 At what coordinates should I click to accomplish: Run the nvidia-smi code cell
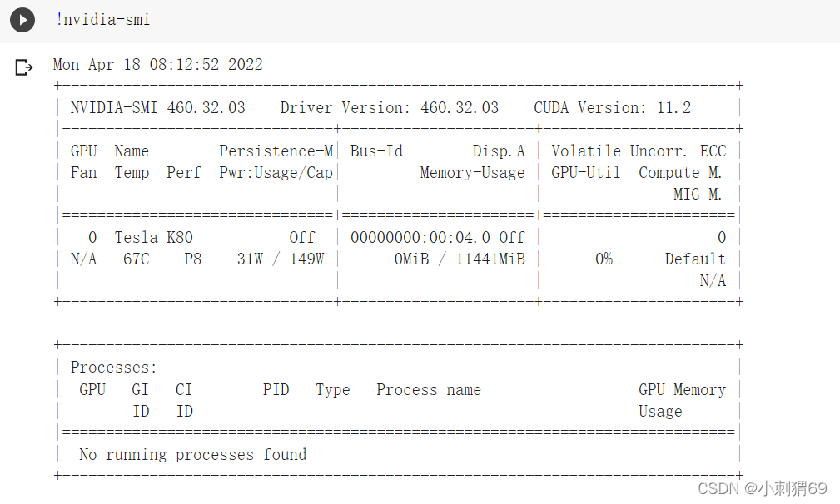pos(22,20)
